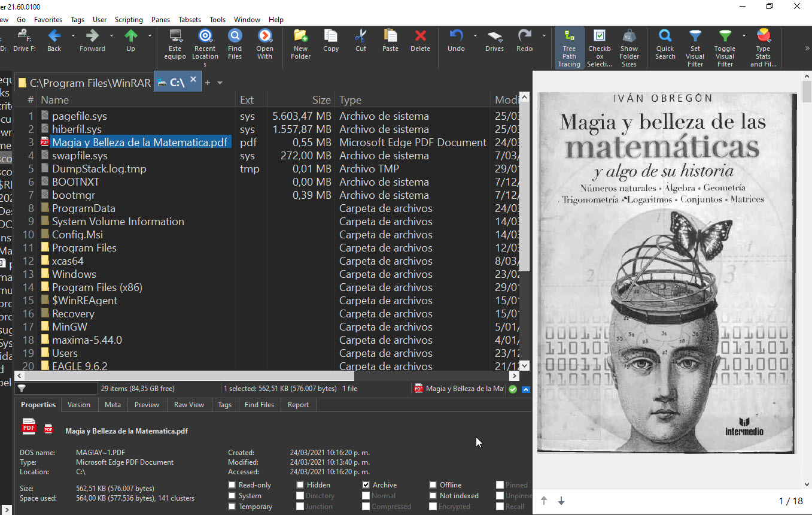
Task: Go to next PDF preview page arrow
Action: (x=561, y=501)
